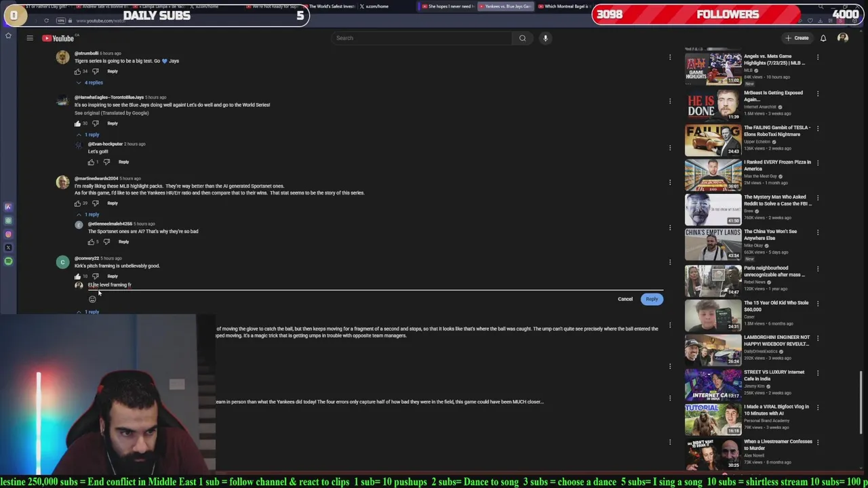This screenshot has height=488, width=868.
Task: Switch to "The World's Safest Invest" tab
Action: pyautogui.click(x=329, y=6)
